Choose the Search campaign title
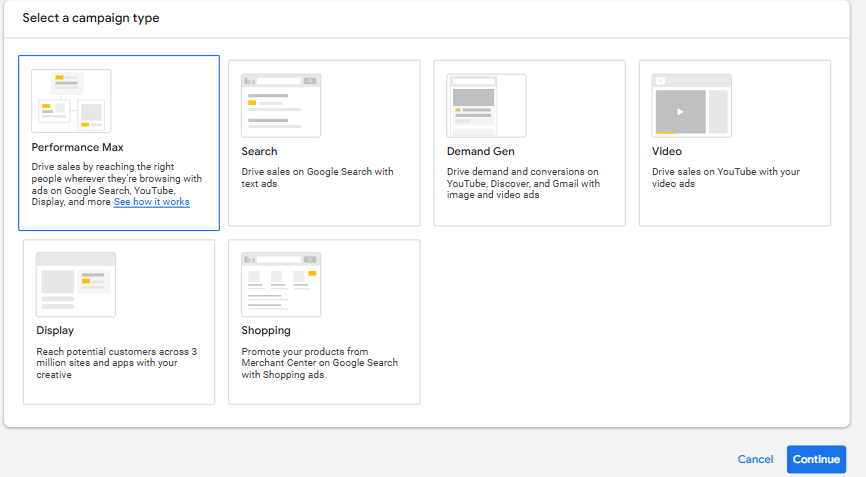866x477 pixels. pyautogui.click(x=259, y=151)
